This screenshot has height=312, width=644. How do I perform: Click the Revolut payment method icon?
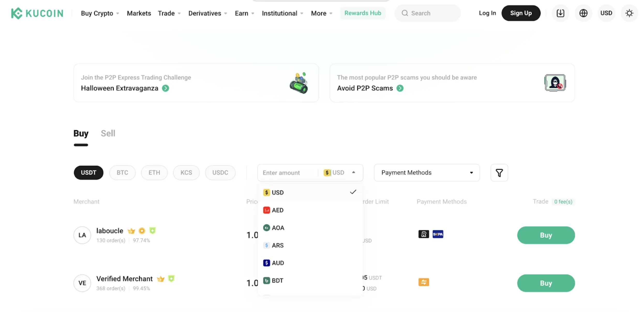pyautogui.click(x=424, y=234)
